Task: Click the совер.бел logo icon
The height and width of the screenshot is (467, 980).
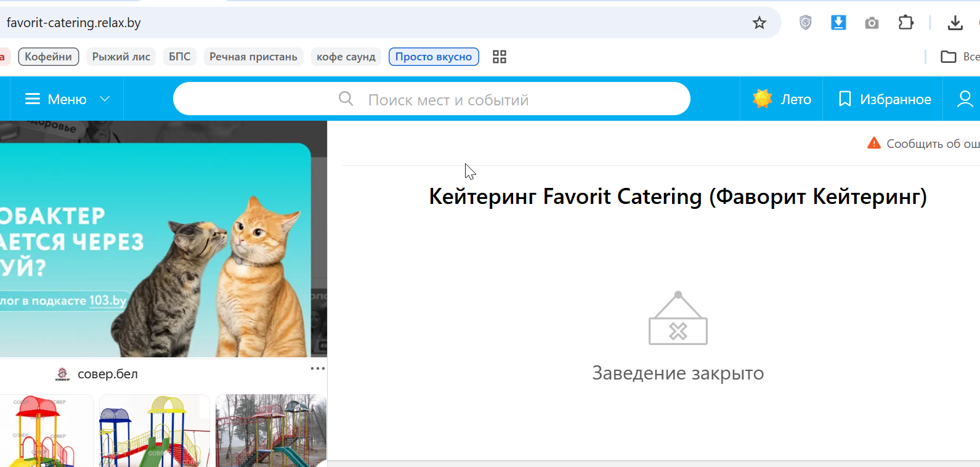Action: (63, 374)
